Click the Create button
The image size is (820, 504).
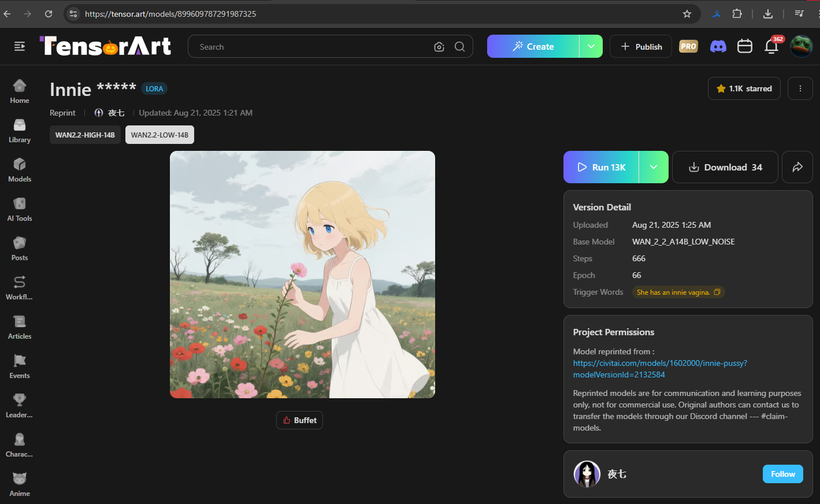pos(533,46)
